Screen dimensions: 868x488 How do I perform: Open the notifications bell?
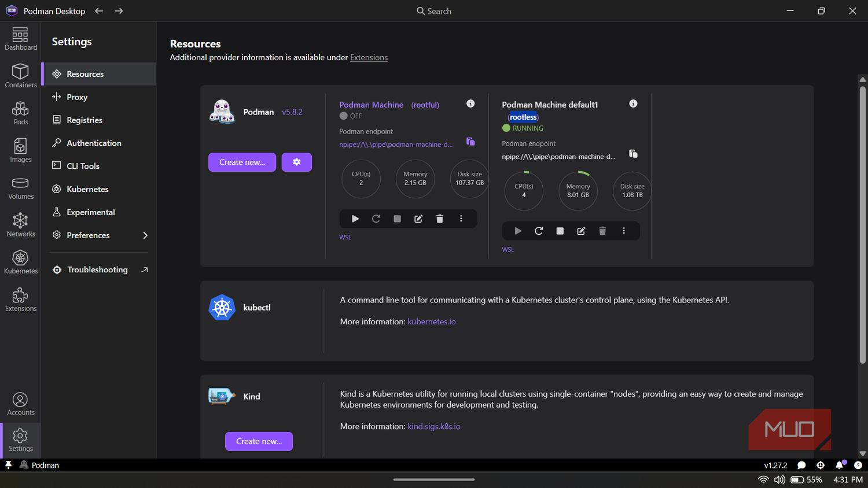click(x=840, y=465)
